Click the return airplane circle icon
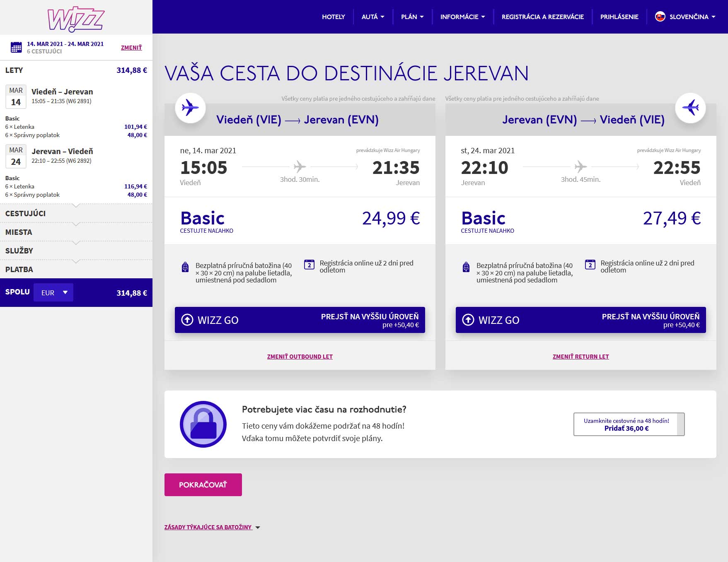Image resolution: width=728 pixels, height=562 pixels. click(690, 108)
